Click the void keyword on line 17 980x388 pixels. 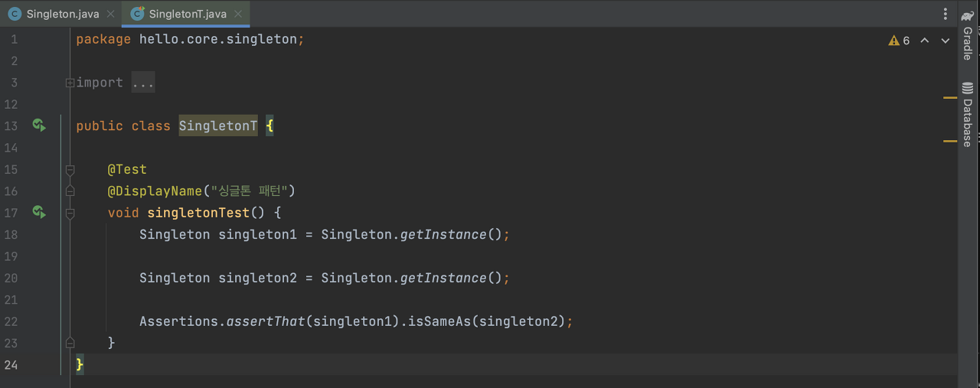tap(123, 212)
